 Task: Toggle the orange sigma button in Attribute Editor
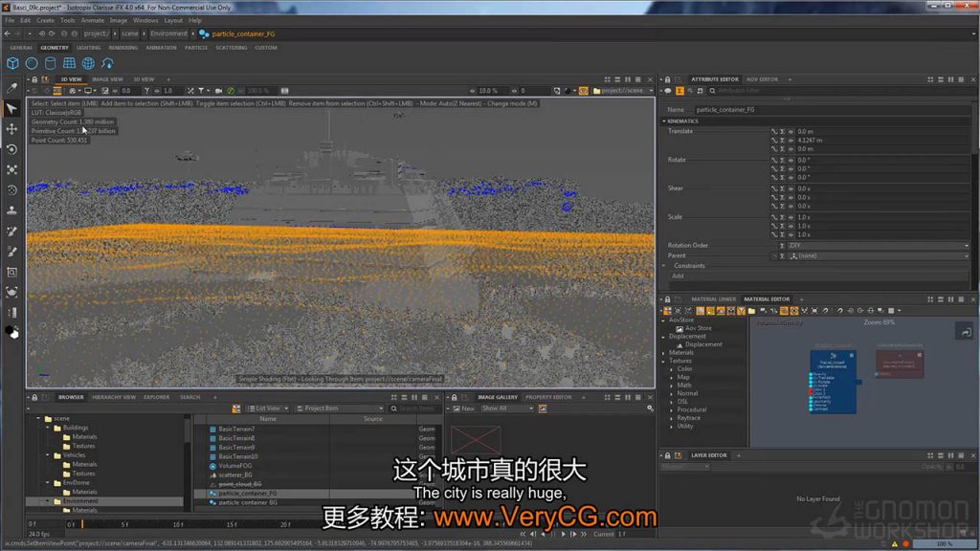pyautogui.click(x=679, y=91)
